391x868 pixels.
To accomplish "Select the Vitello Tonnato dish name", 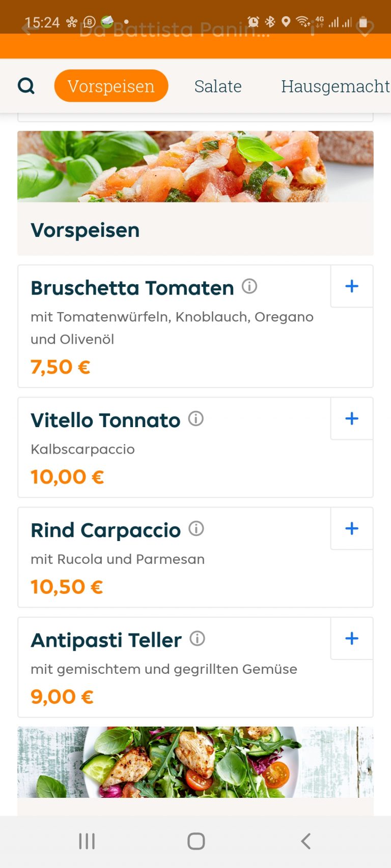I will [105, 421].
